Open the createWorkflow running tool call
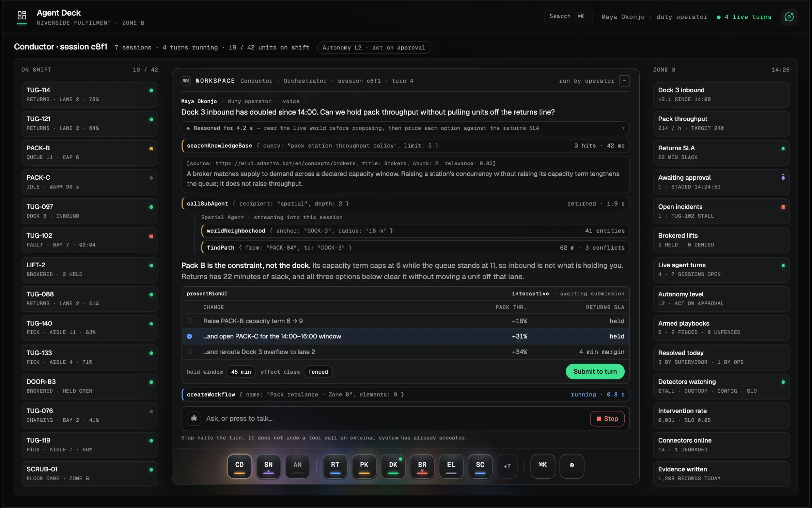 tap(405, 394)
